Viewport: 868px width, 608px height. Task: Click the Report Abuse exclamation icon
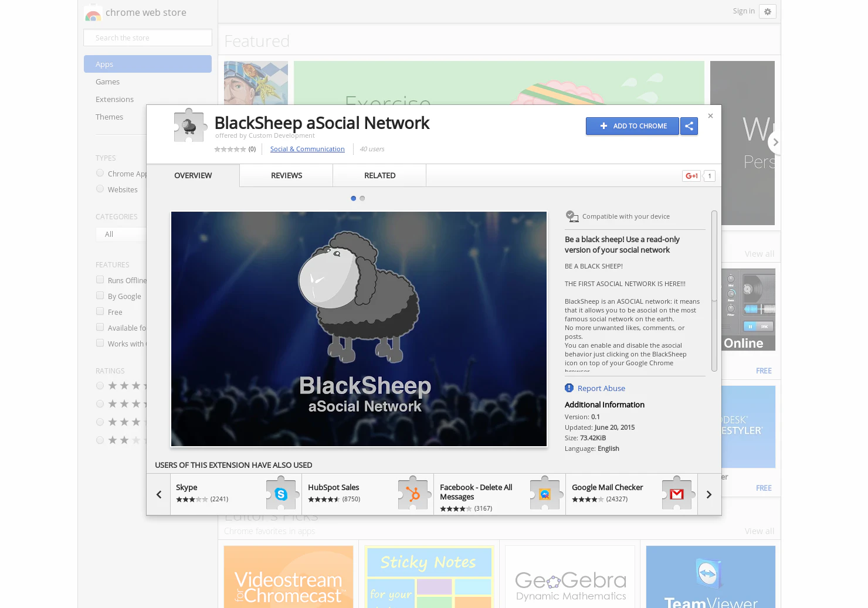(x=569, y=388)
